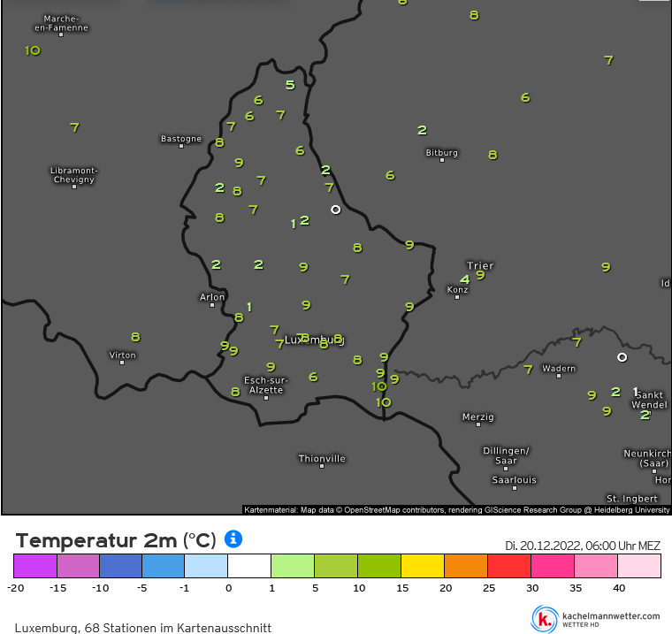The image size is (672, 634).
Task: Click the white 0–1 legend swatch
Action: (x=249, y=566)
